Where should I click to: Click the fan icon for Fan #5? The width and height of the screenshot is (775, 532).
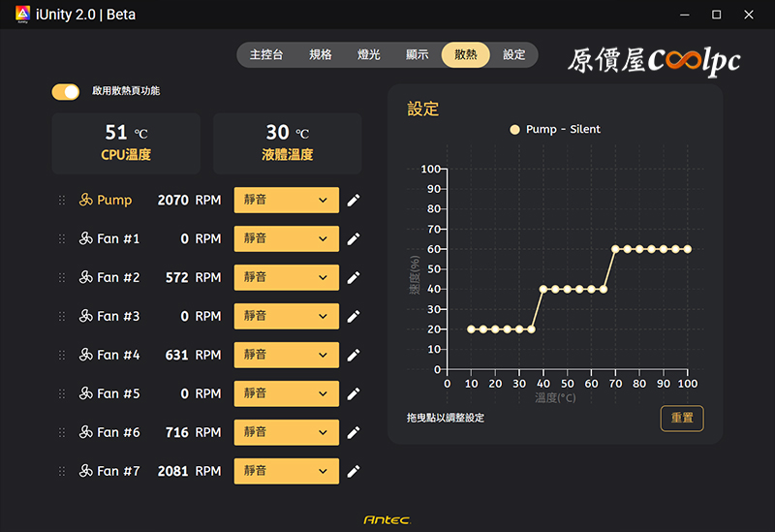[85, 394]
